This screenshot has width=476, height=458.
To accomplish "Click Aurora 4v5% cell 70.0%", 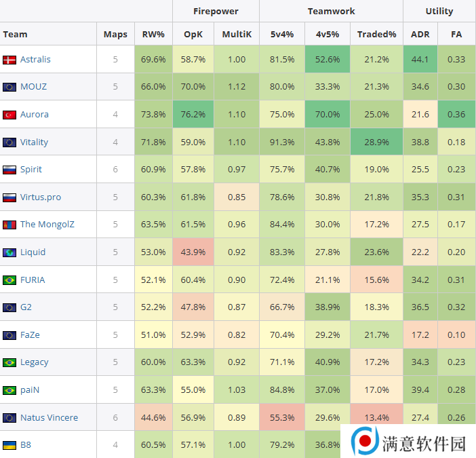I will pyautogui.click(x=328, y=115).
